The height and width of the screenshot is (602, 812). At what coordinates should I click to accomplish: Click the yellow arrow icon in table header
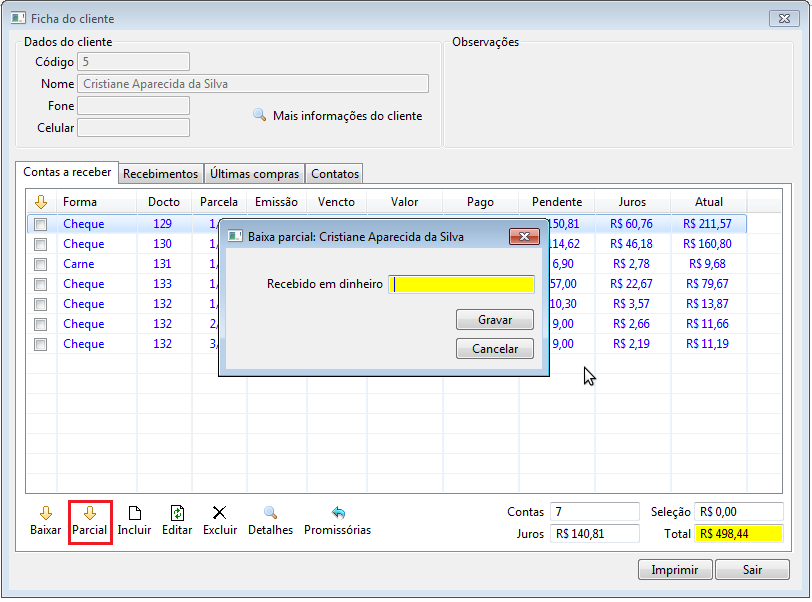41,202
